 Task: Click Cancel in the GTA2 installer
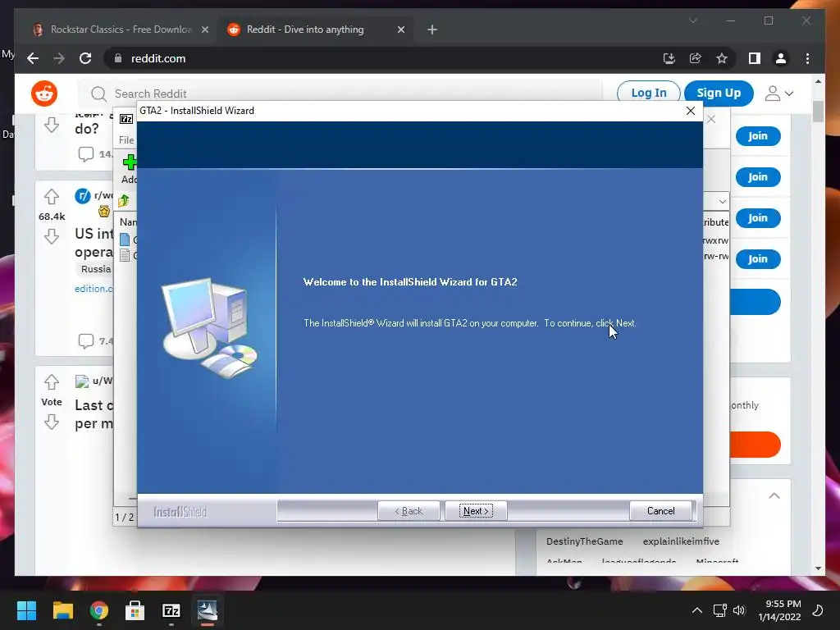pyautogui.click(x=660, y=511)
